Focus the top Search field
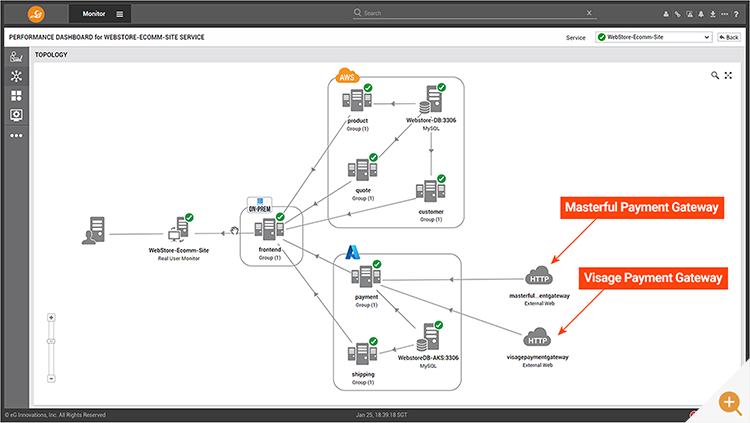Viewport: 750px width, 423px height. click(x=474, y=13)
